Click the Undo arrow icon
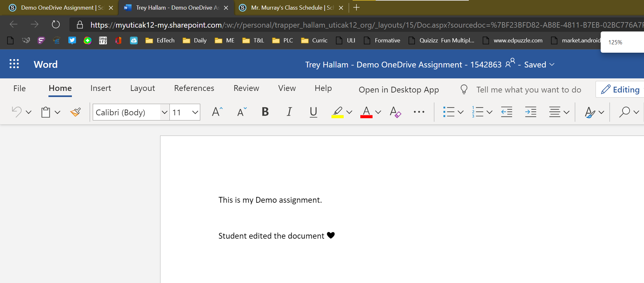644x283 pixels. click(x=17, y=112)
